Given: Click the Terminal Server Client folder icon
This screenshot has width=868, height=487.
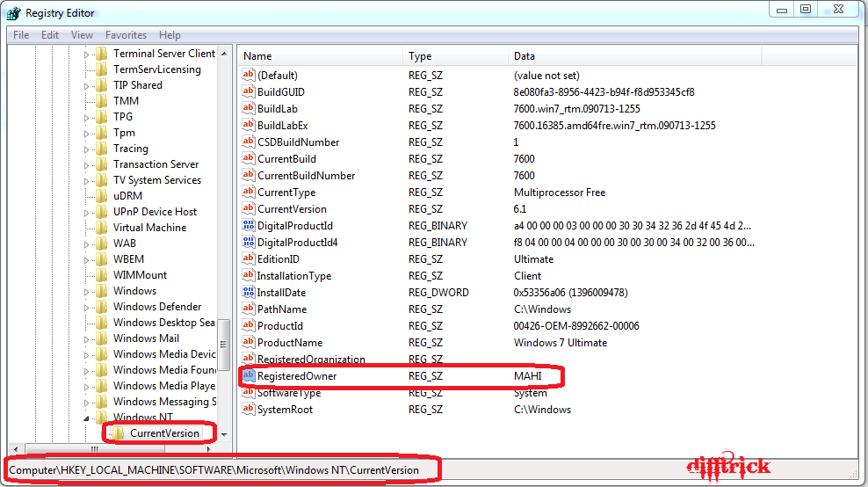Looking at the screenshot, I should (x=101, y=54).
